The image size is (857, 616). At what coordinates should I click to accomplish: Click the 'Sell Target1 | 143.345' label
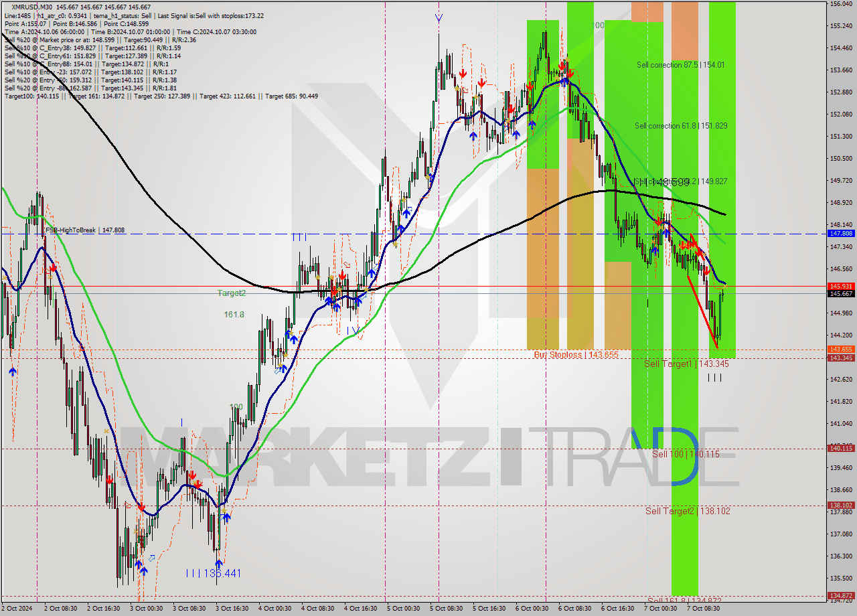[687, 364]
